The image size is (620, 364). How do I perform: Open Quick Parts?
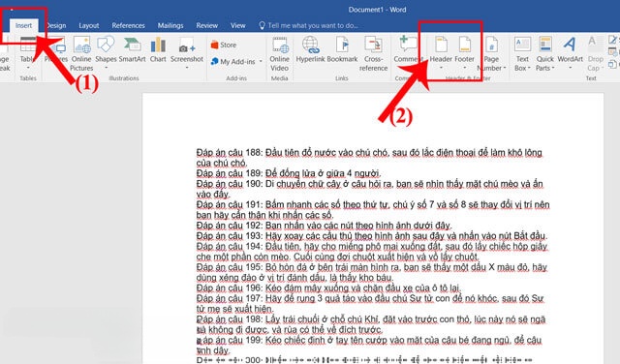point(544,53)
